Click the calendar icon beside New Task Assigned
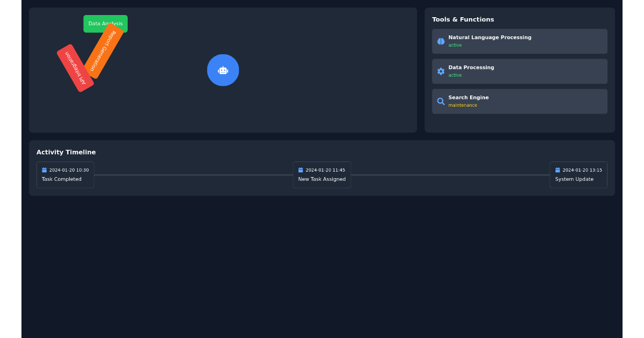 pos(301,170)
